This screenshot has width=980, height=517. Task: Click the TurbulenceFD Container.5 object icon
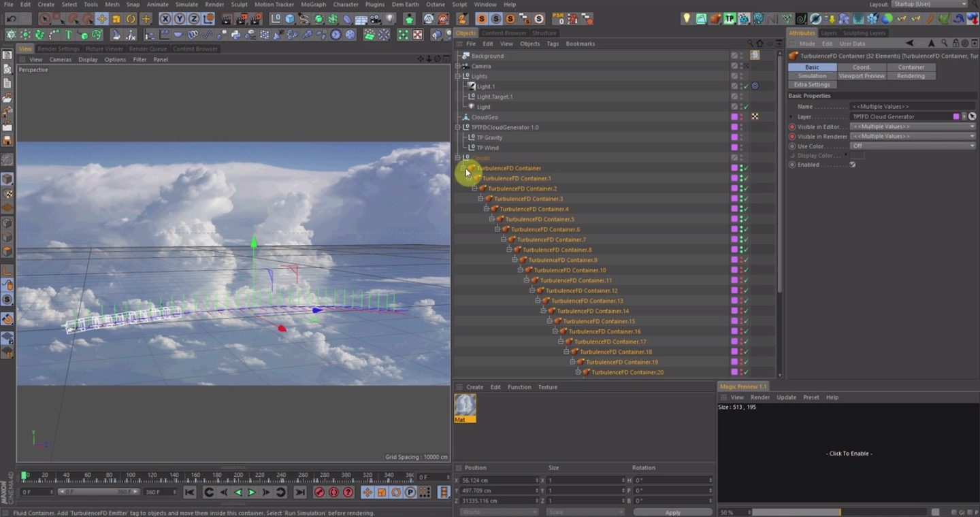[500, 219]
